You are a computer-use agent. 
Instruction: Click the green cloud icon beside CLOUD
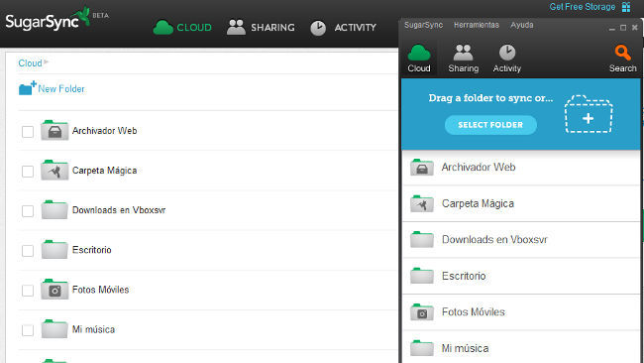[163, 28]
